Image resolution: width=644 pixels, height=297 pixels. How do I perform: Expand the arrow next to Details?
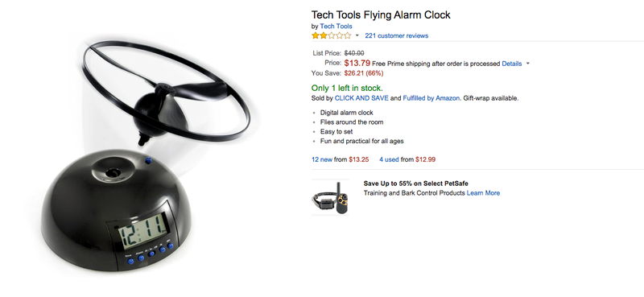coord(528,64)
